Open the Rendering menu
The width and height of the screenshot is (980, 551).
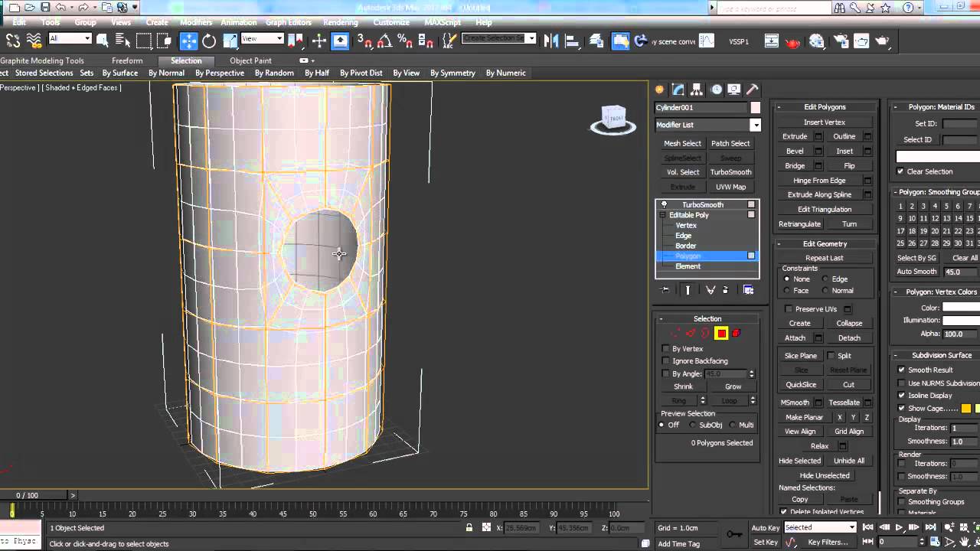click(x=340, y=22)
